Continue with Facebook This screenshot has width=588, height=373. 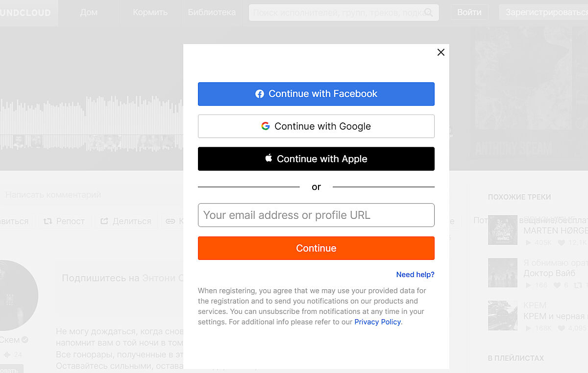coord(316,94)
